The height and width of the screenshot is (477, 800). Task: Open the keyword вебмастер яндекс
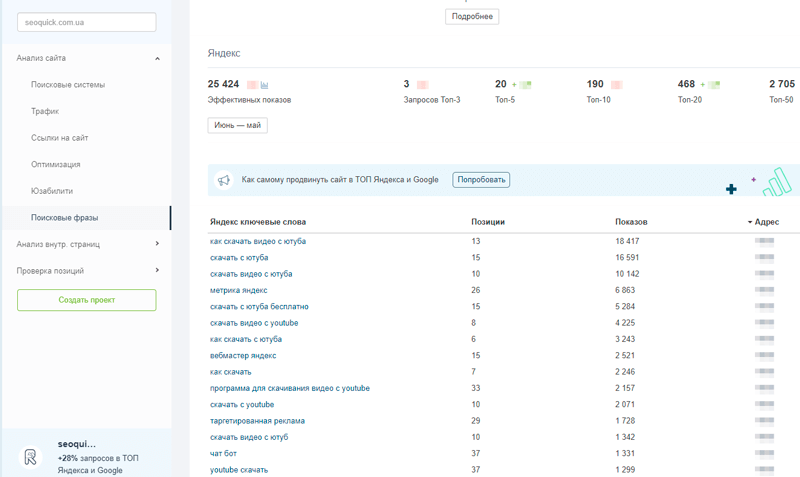pos(243,356)
